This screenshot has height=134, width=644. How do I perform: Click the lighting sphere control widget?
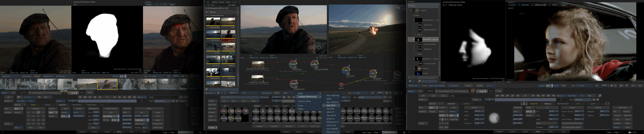tap(494, 118)
